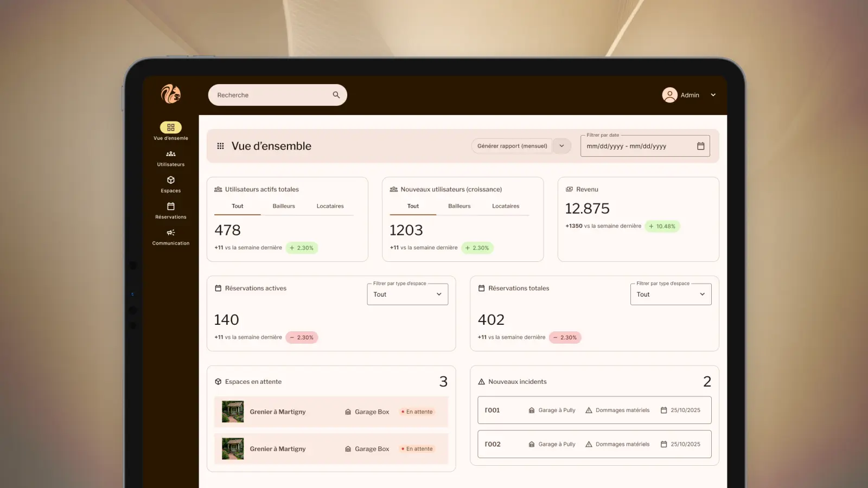Click the 12.875 revenue value
Screen dimensions: 868x488
pyautogui.click(x=587, y=209)
